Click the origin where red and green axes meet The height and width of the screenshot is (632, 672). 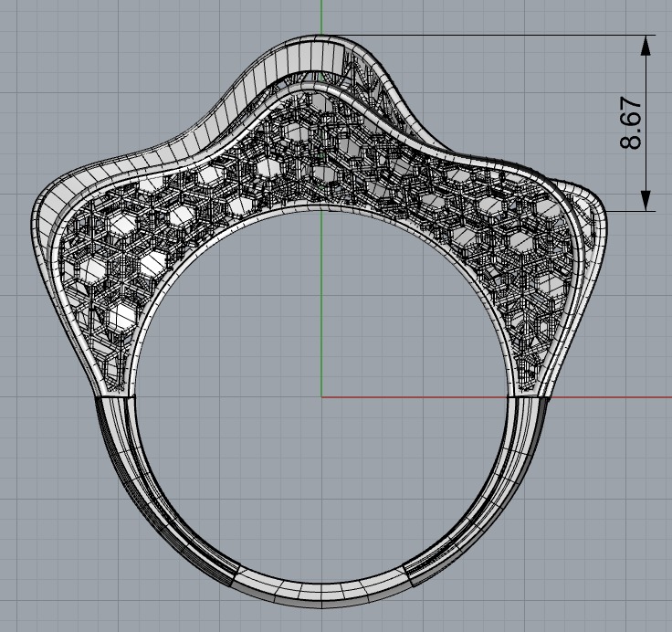[321, 397]
